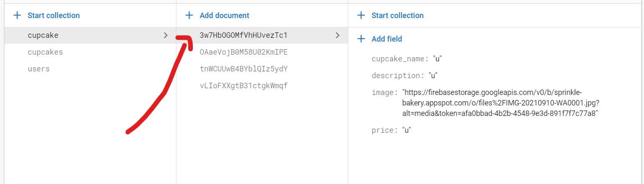Expand the 3w7HbOGOMfVhHUvezTc1 document chevron
This screenshot has width=644, height=184.
(338, 35)
